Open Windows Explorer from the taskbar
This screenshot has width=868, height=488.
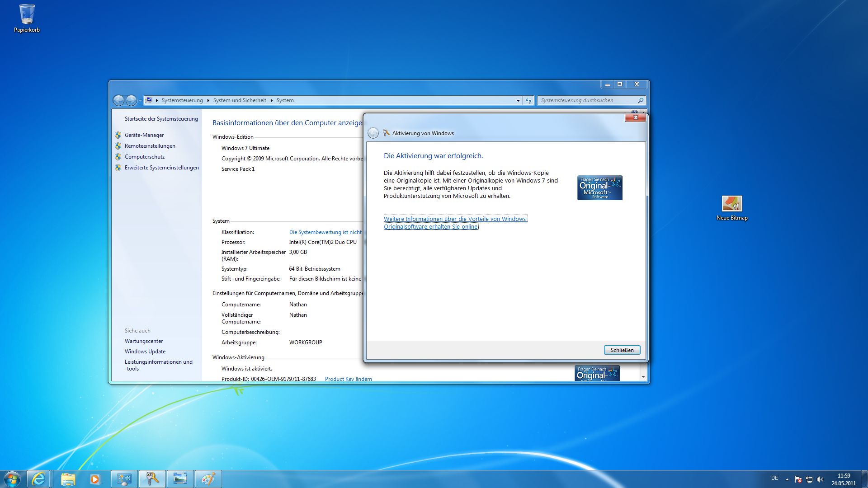(68, 479)
